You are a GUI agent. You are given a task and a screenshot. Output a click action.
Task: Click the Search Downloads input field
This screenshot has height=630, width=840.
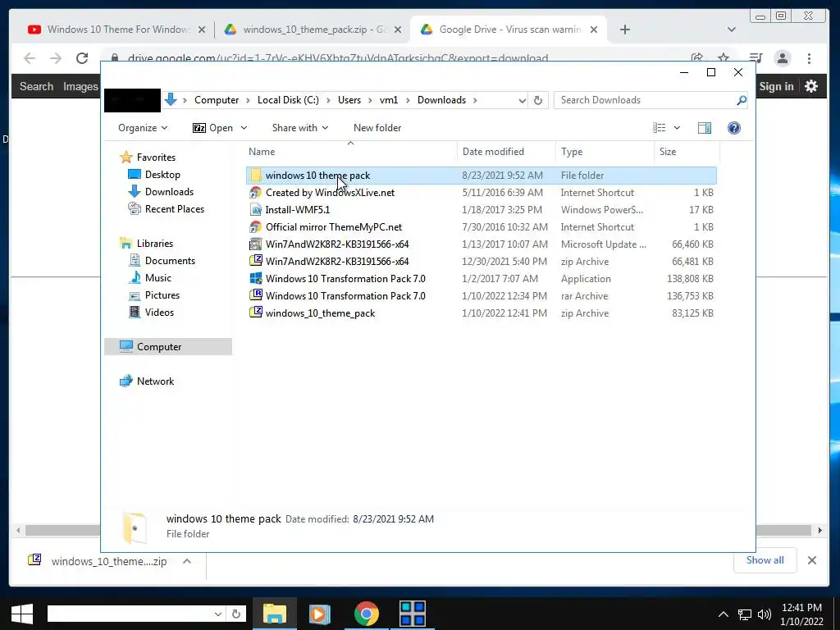[x=646, y=100]
